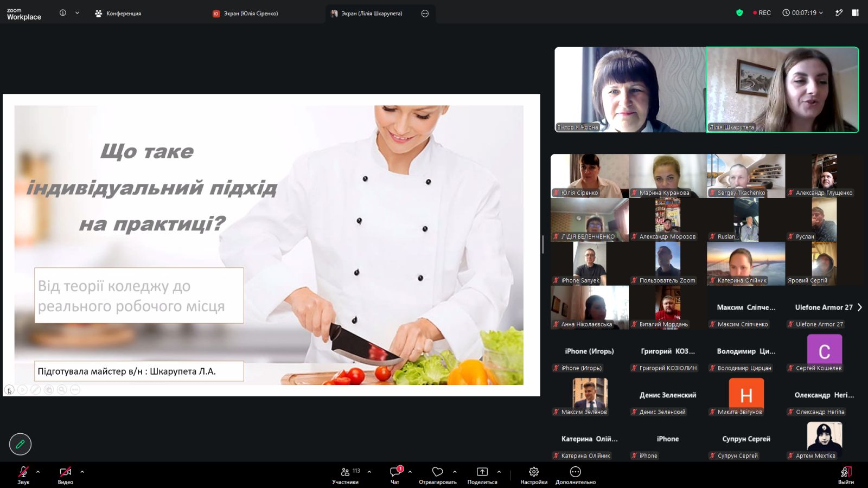Click the pen tool icon in top bar
This screenshot has height=488, width=868.
point(839,12)
